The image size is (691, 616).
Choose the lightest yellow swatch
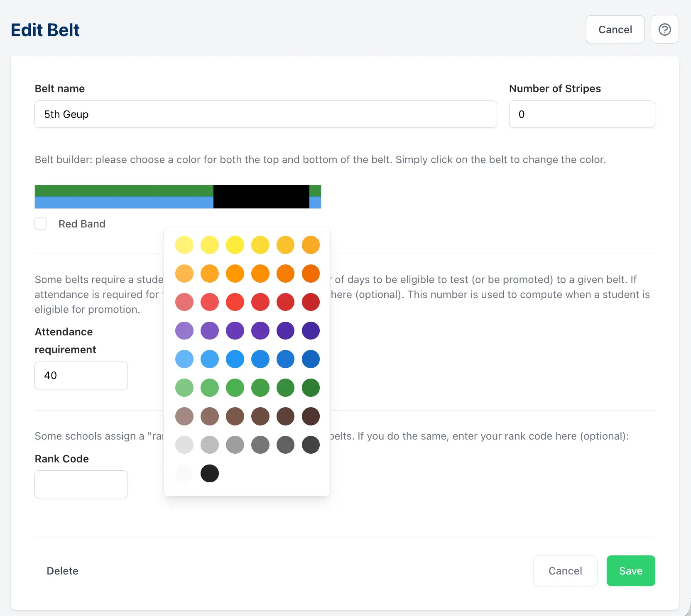(184, 245)
